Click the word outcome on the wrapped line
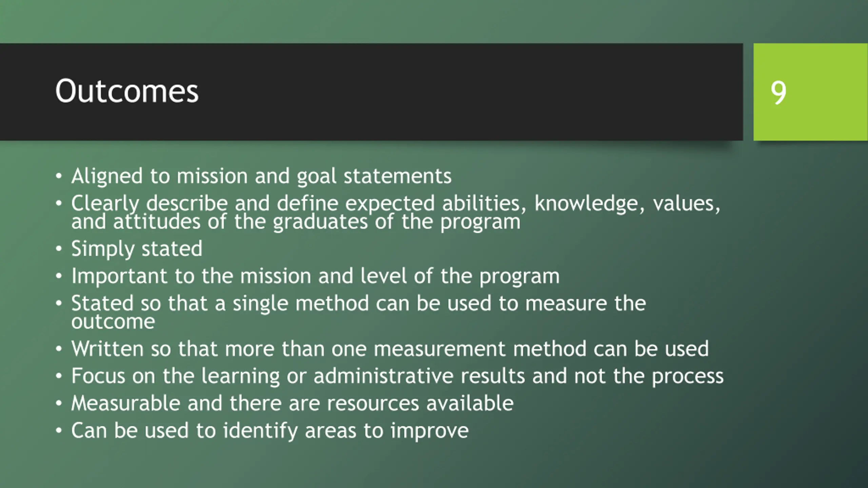 [x=113, y=321]
